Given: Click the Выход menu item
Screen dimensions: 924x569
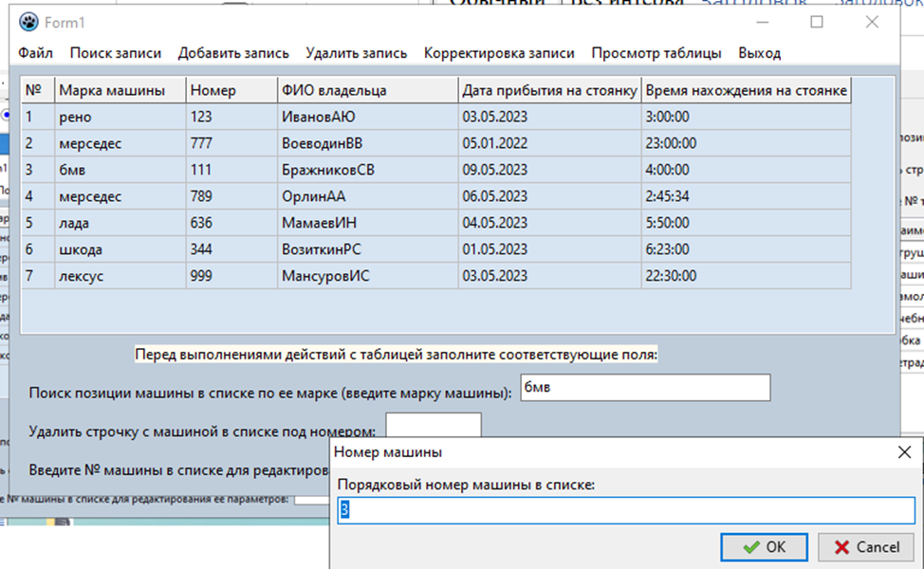Looking at the screenshot, I should pos(760,53).
